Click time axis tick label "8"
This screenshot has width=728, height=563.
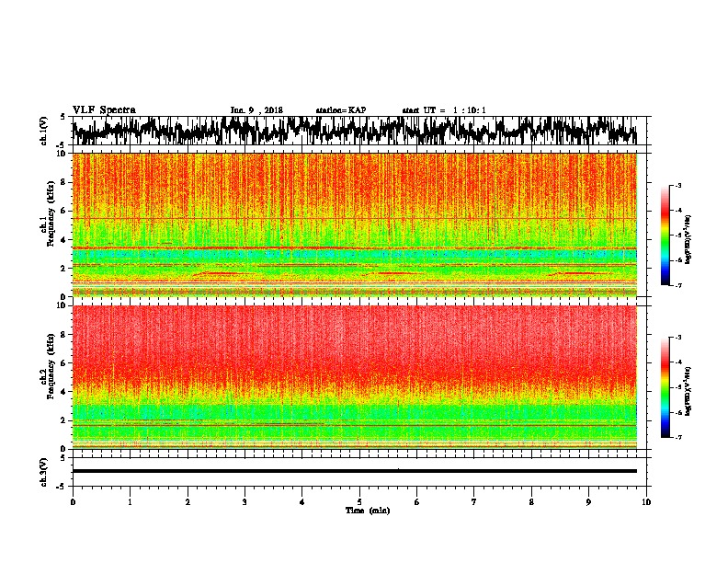pos(531,502)
